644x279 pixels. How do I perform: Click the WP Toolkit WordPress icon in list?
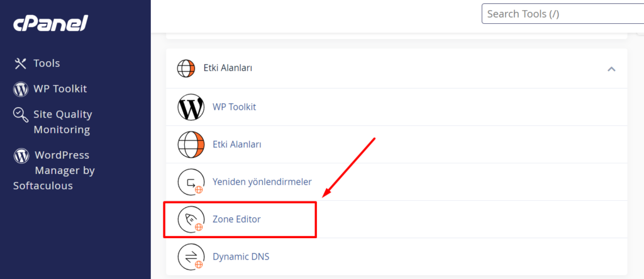click(191, 107)
